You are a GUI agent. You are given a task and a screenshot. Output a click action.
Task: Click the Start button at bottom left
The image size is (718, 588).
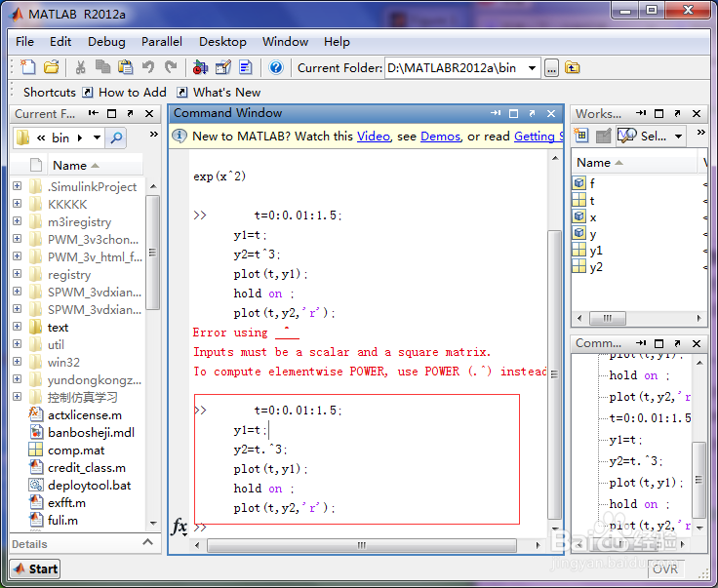[35, 568]
